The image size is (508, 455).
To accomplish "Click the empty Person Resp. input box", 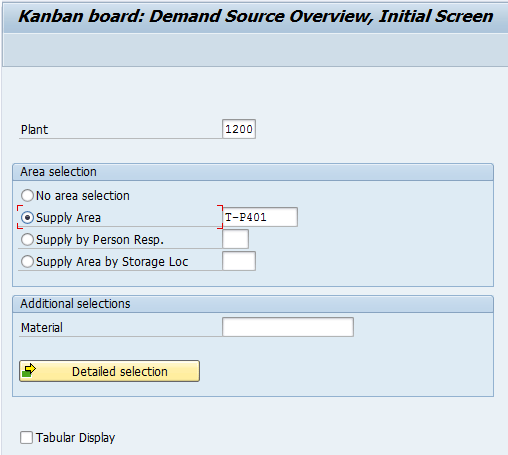I will click(x=235, y=239).
